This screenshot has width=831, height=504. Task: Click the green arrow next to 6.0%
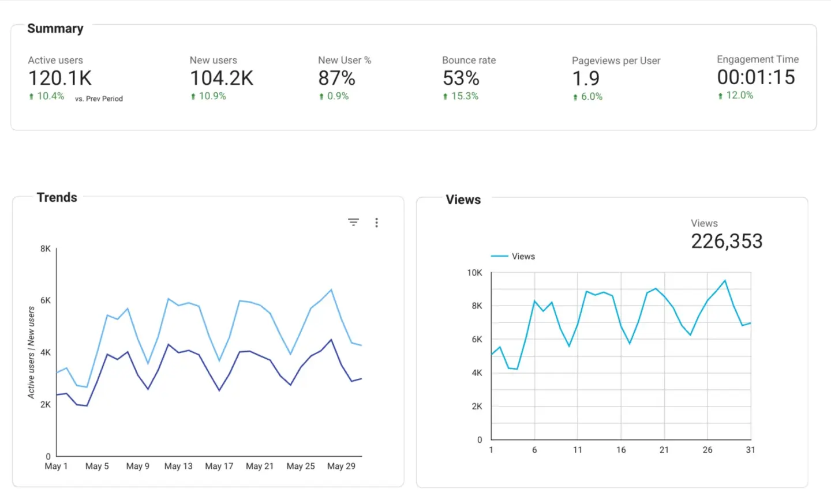[x=575, y=97]
